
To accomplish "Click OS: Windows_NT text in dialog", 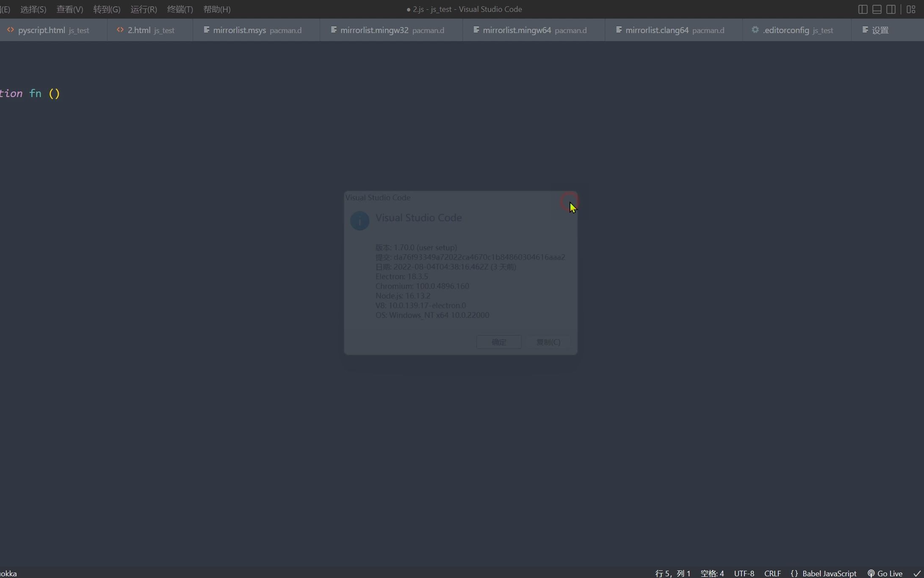I will pos(432,315).
